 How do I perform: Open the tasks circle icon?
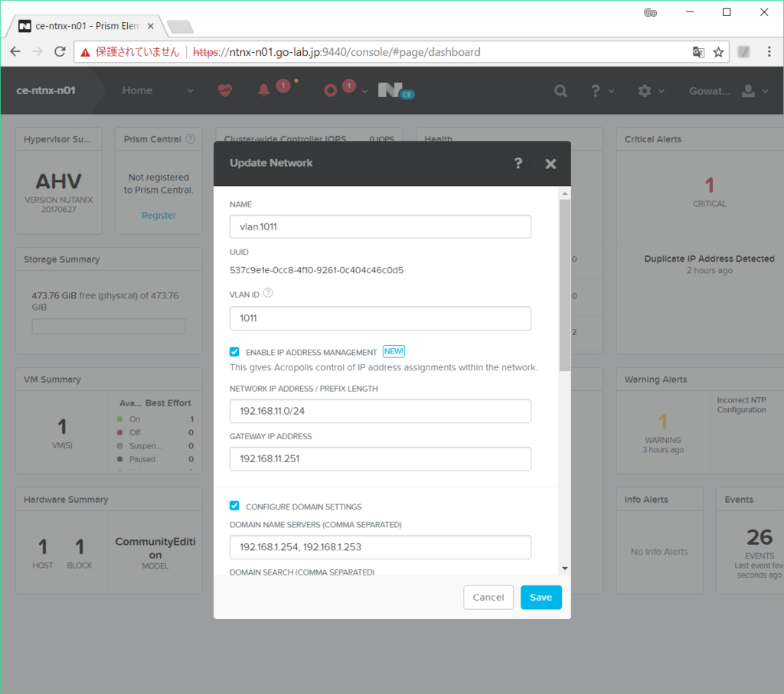330,90
